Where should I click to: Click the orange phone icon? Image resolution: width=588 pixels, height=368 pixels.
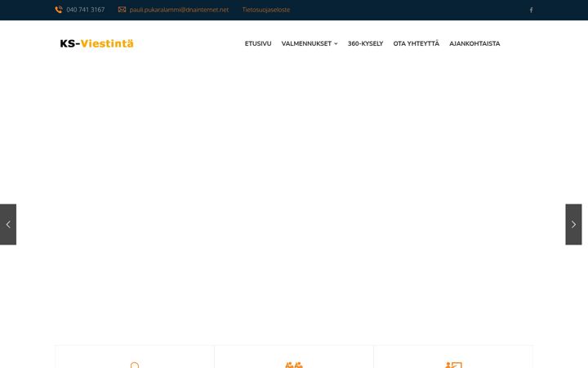coord(59,10)
